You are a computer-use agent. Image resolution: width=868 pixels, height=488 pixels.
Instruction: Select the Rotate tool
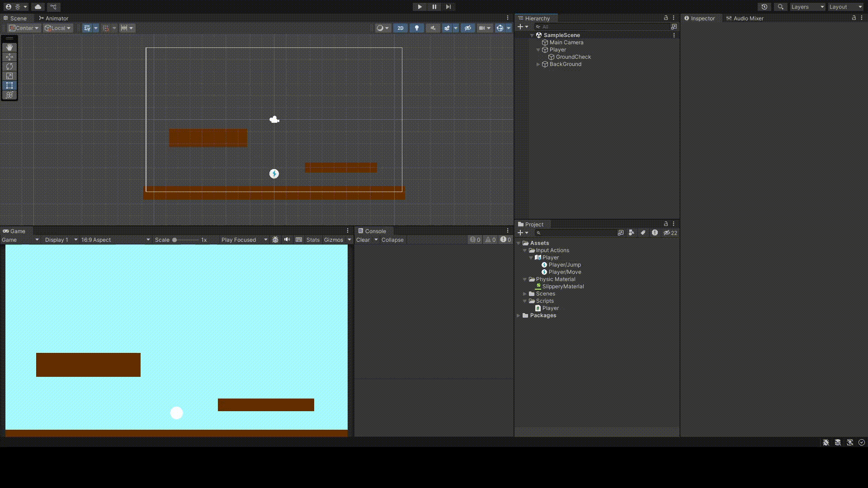[9, 66]
